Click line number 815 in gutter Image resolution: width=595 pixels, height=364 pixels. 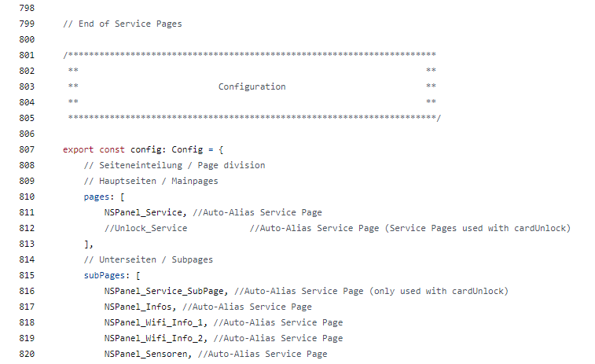click(27, 275)
